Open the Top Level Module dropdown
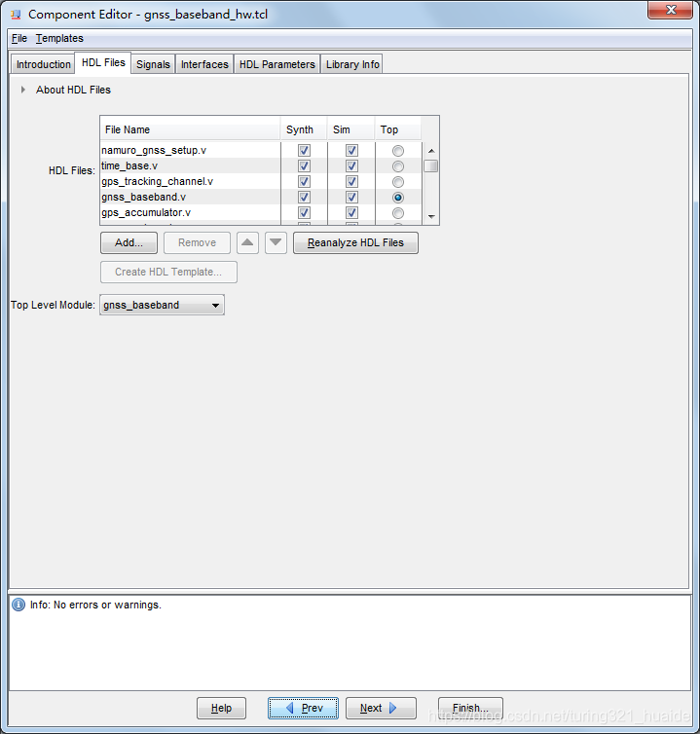 pos(162,305)
